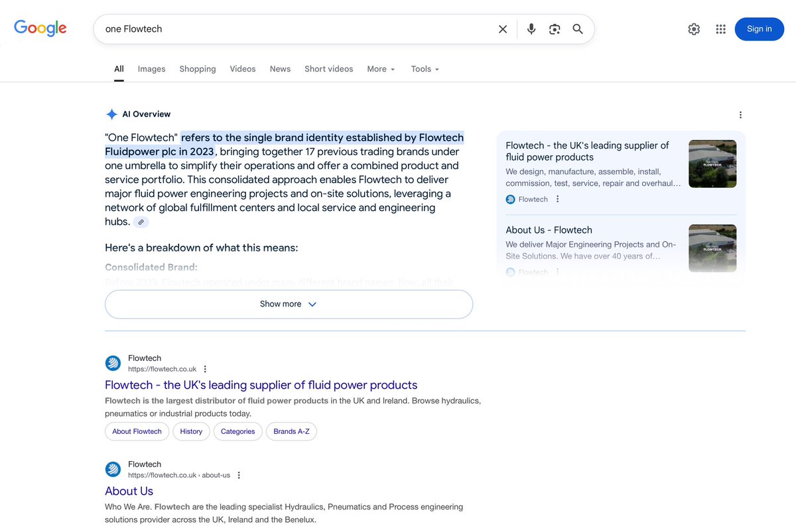Open 'Flowtech - the UK's leading supplier' result link
This screenshot has height=532, width=796.
coord(261,385)
